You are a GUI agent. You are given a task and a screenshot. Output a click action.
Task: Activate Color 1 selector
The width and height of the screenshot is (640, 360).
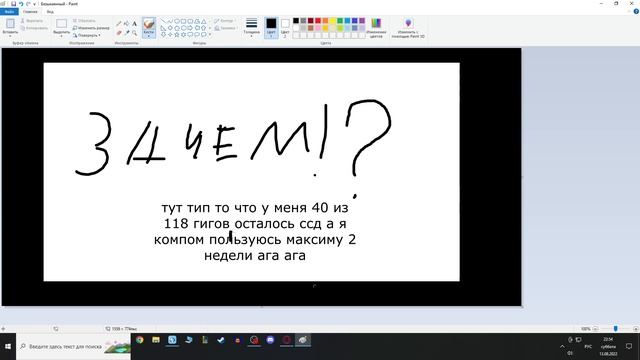pos(271,28)
